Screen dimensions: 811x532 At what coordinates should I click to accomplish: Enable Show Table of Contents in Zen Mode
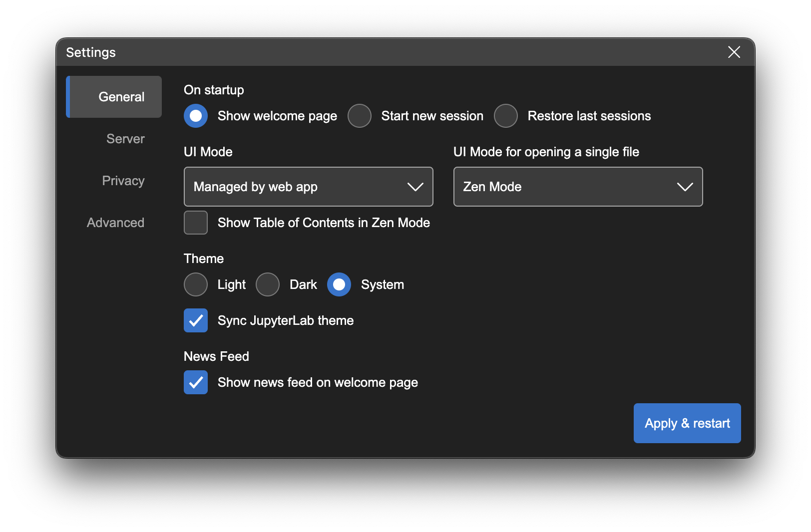[x=196, y=223]
